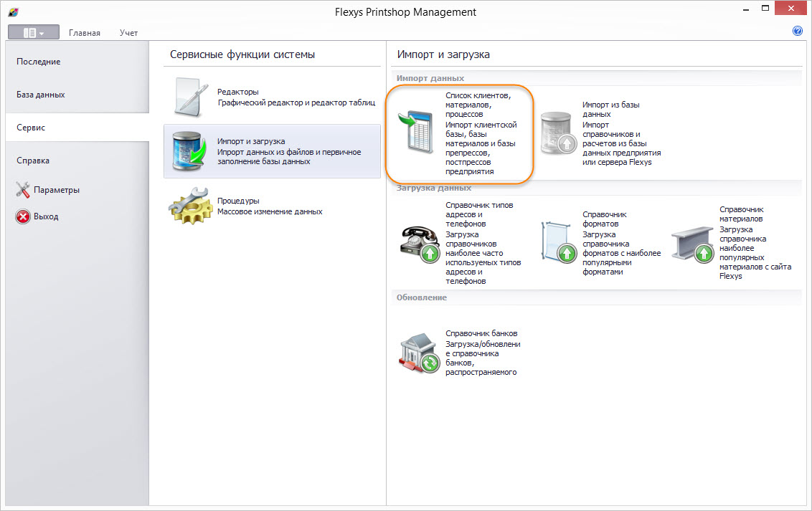Open the application menu dropdown button
The image size is (812, 511).
click(34, 32)
